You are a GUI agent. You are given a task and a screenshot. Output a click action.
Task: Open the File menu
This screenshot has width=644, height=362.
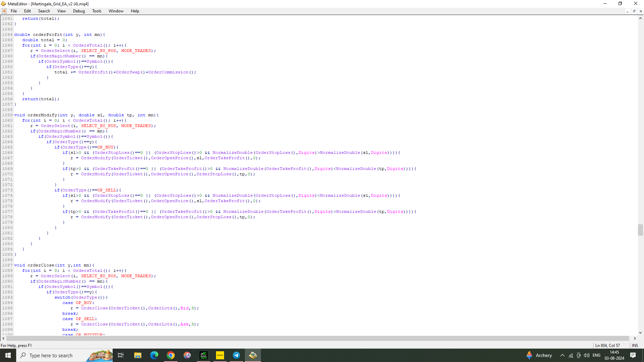(14, 11)
